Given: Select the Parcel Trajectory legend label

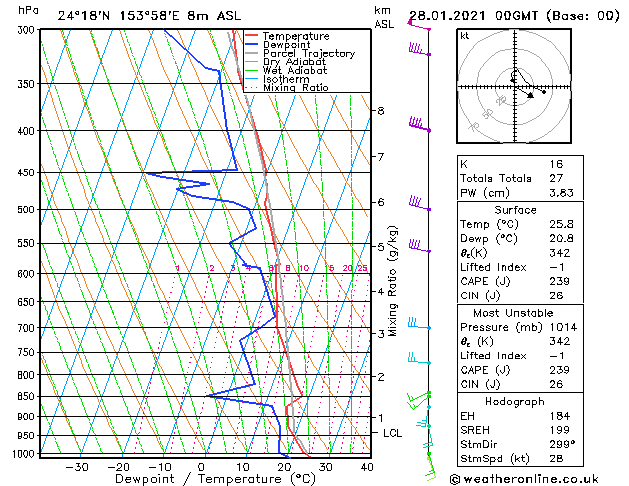Looking at the screenshot, I should click(x=309, y=53).
